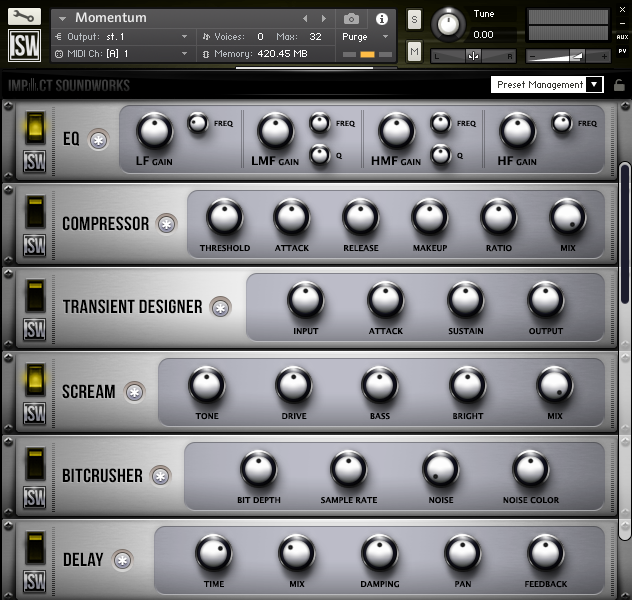This screenshot has height=600, width=632.
Task: Click the pan center icon
Action: (473, 56)
